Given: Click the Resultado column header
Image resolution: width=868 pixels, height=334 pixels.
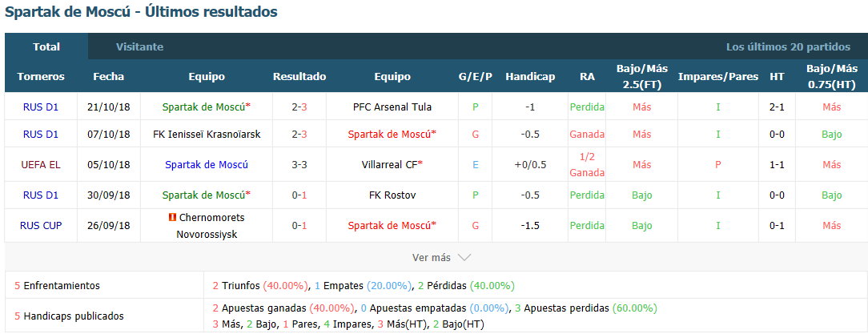Looking at the screenshot, I should click(x=299, y=77).
